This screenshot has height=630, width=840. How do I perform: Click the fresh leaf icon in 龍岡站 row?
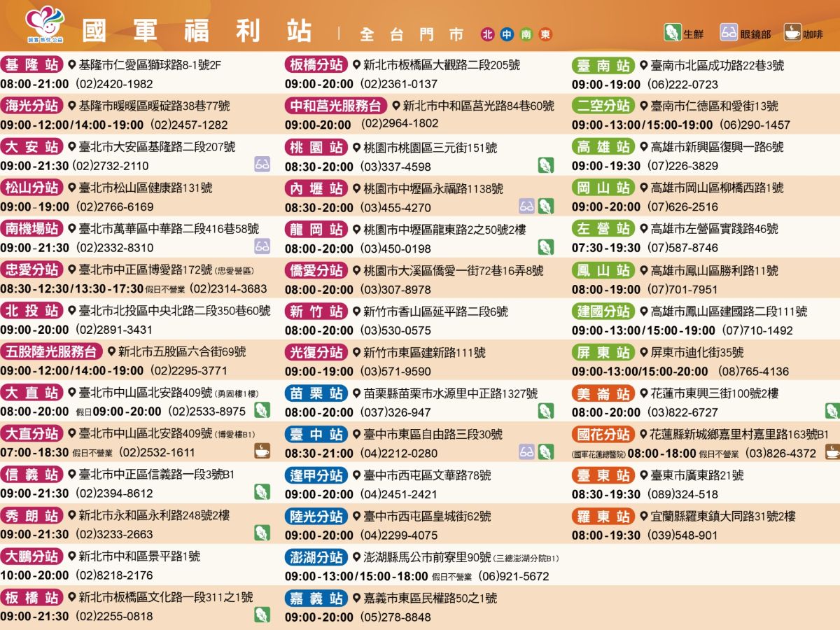pyautogui.click(x=546, y=247)
